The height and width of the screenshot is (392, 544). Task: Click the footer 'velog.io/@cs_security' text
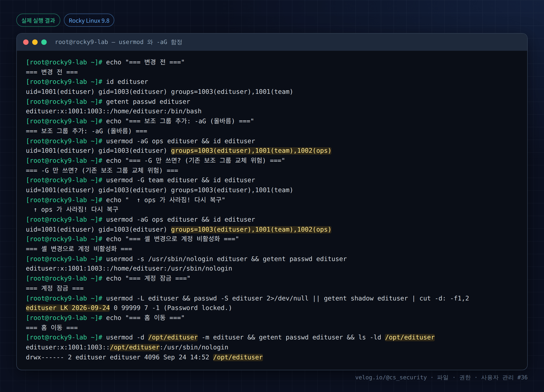point(391,377)
